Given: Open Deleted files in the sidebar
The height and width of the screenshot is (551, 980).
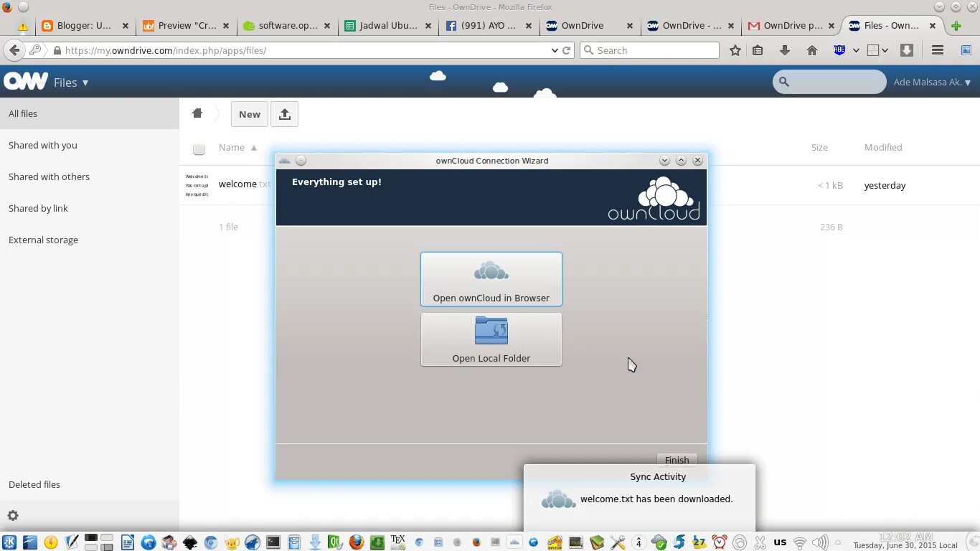Looking at the screenshot, I should coord(89,484).
